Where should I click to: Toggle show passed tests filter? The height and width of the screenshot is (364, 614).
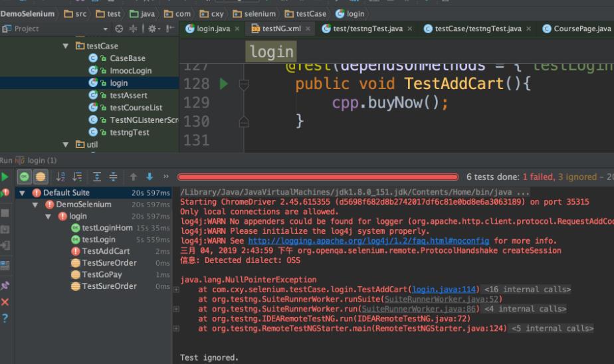point(25,177)
